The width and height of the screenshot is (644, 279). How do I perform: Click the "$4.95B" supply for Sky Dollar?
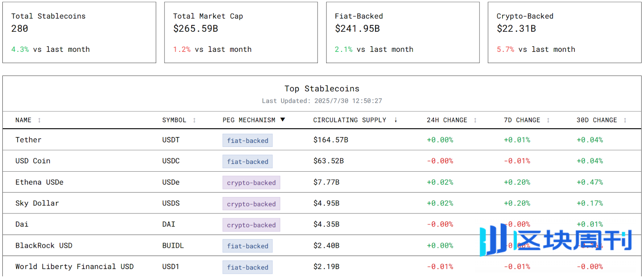pyautogui.click(x=326, y=203)
